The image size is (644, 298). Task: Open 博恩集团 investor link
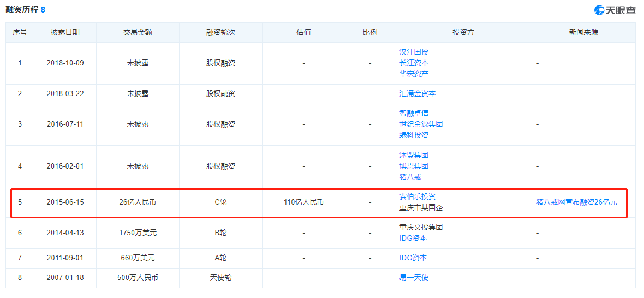[x=414, y=166]
